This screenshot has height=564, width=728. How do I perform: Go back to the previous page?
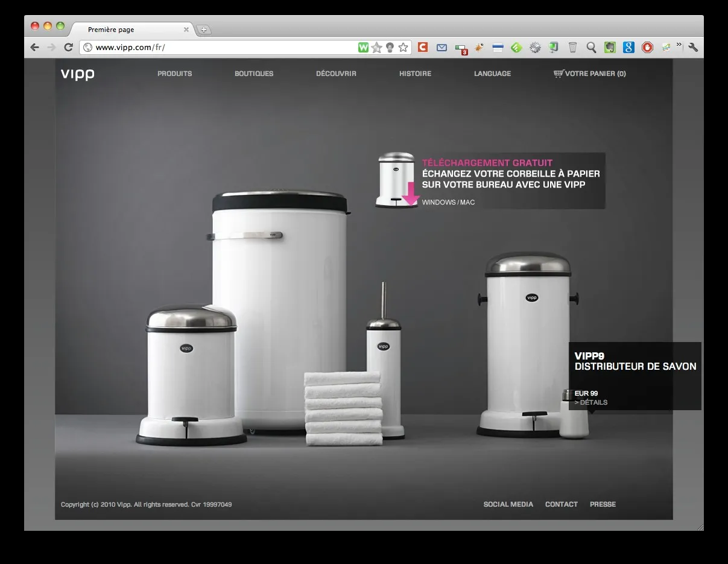click(x=34, y=47)
